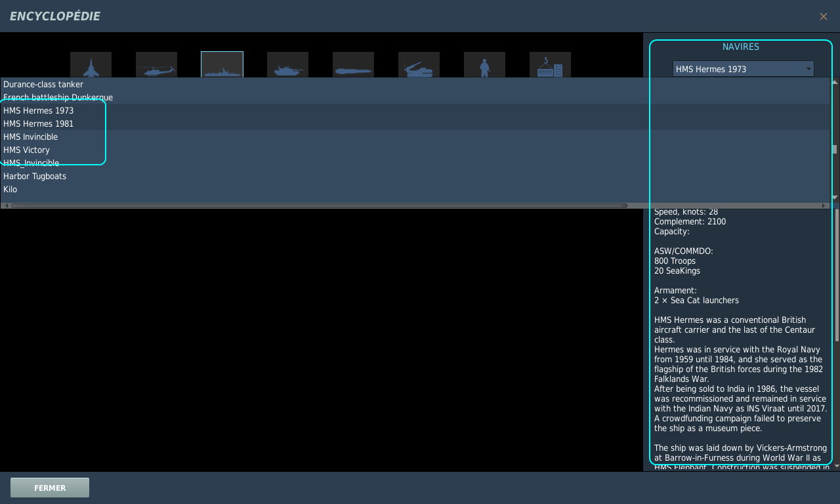Image resolution: width=840 pixels, height=504 pixels.
Task: Click the "800 Troops" line
Action: click(675, 261)
